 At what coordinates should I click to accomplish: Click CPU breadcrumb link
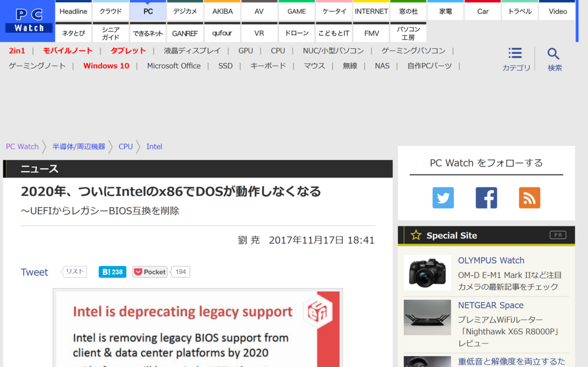126,146
